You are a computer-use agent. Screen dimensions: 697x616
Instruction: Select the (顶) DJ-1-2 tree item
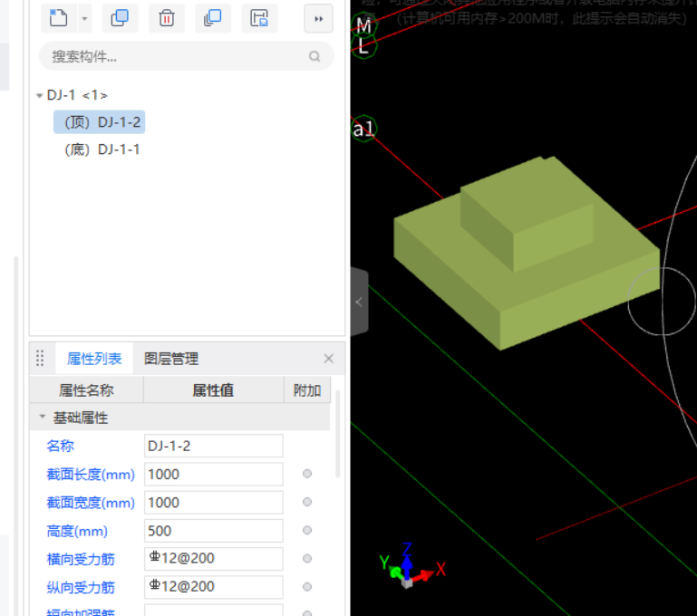click(x=100, y=122)
